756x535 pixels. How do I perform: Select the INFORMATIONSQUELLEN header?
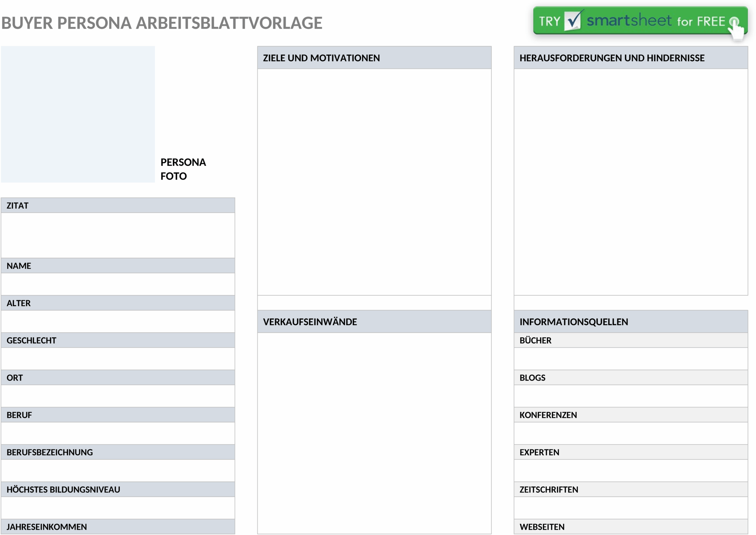(631, 322)
